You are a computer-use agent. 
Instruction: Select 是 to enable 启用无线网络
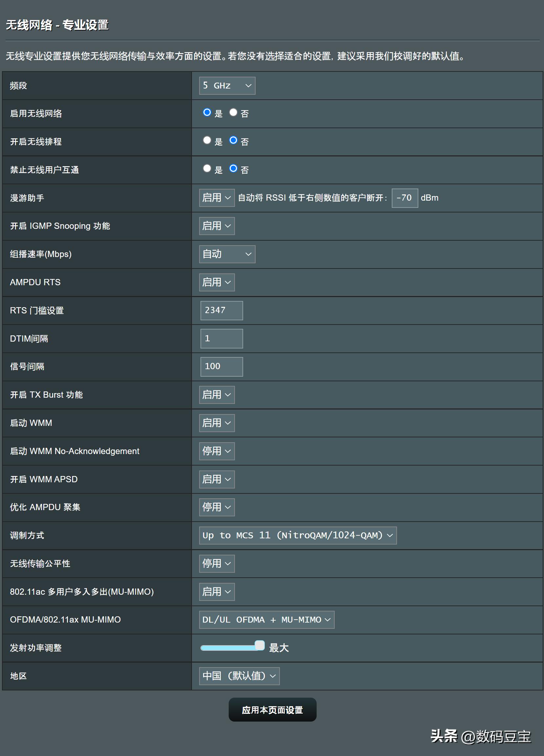[x=207, y=113]
